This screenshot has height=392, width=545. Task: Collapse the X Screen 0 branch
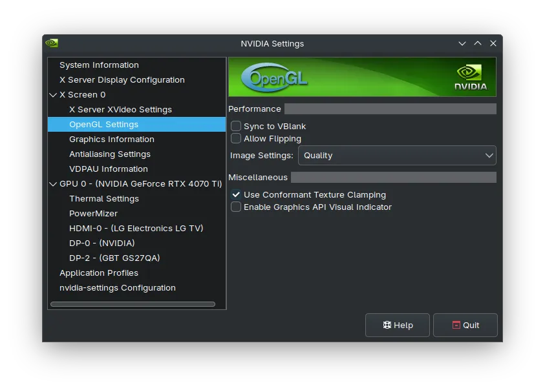(x=53, y=94)
